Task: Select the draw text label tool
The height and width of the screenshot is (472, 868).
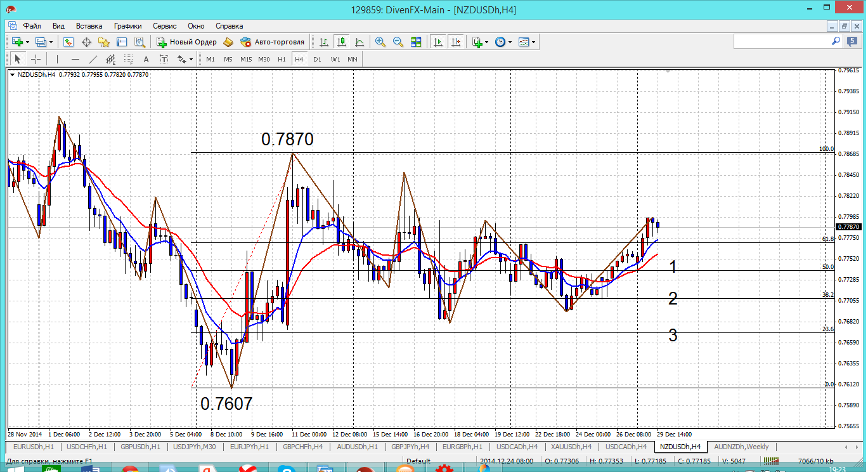Action: (164, 59)
